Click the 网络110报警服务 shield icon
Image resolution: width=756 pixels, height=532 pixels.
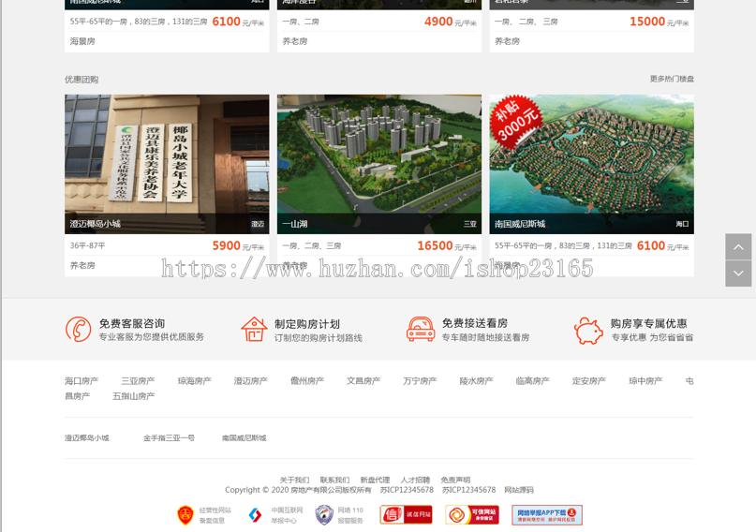click(x=324, y=514)
